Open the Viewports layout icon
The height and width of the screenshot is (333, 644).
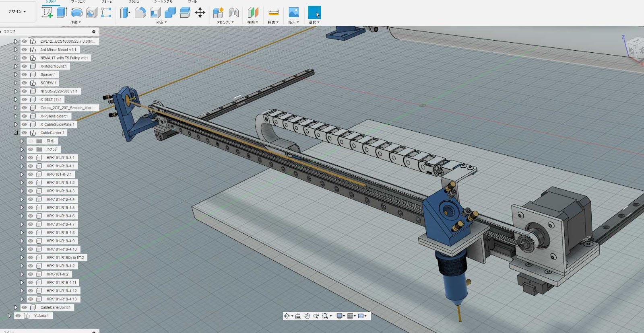(x=361, y=316)
